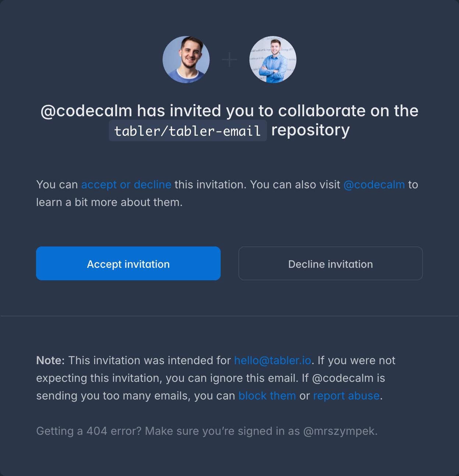Click the word "repository" in the heading

(310, 130)
